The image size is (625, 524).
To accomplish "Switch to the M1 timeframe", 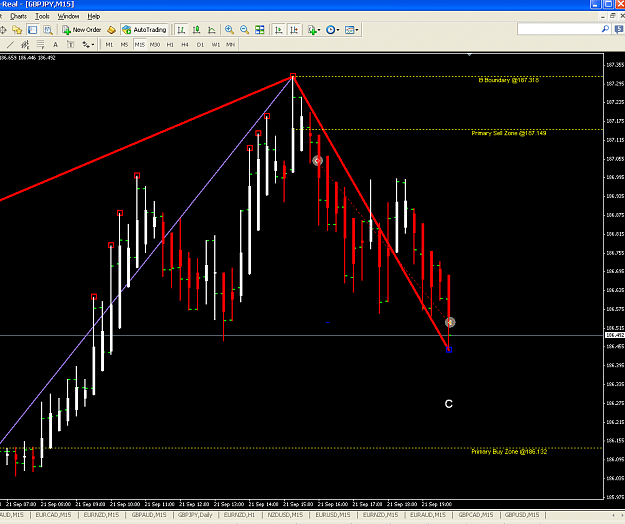I will point(109,45).
